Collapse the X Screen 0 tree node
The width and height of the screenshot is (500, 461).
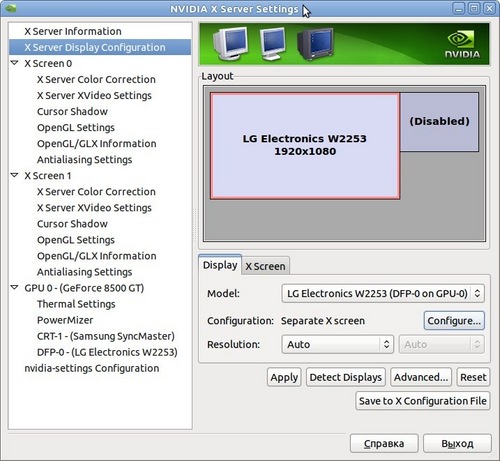14,63
